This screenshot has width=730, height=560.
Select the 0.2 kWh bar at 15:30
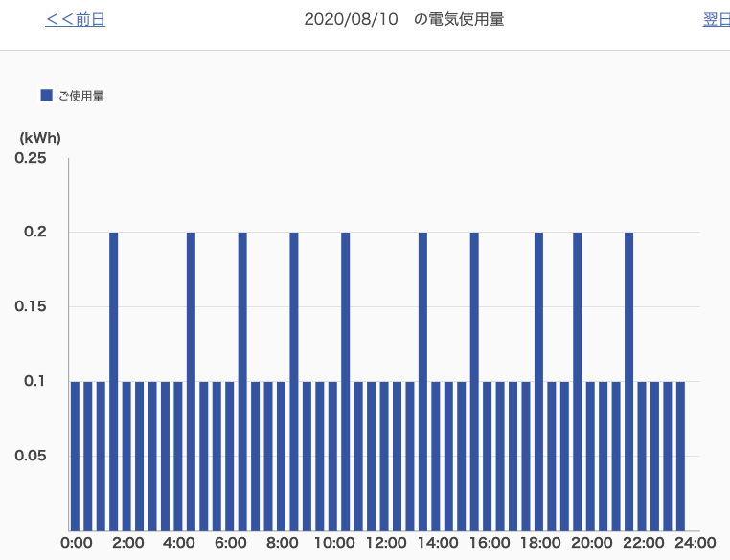[x=474, y=381]
